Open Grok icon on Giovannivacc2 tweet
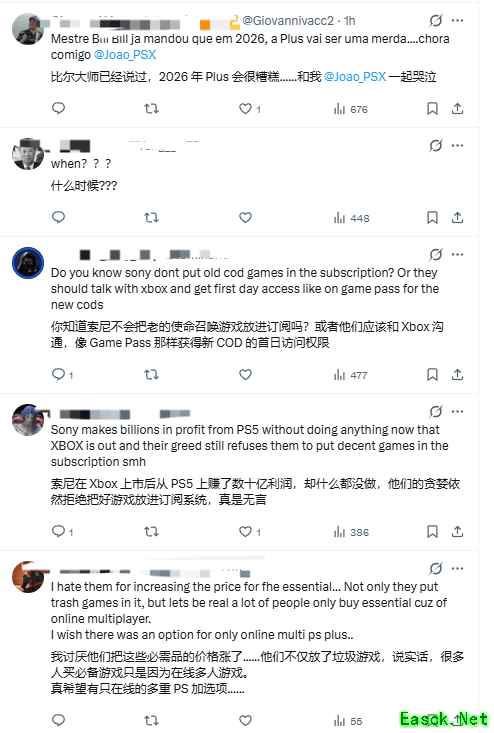 point(436,21)
